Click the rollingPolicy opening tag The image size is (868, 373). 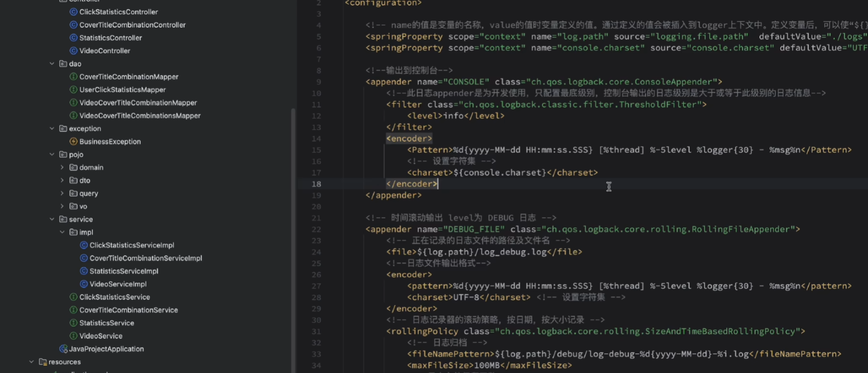click(596, 331)
